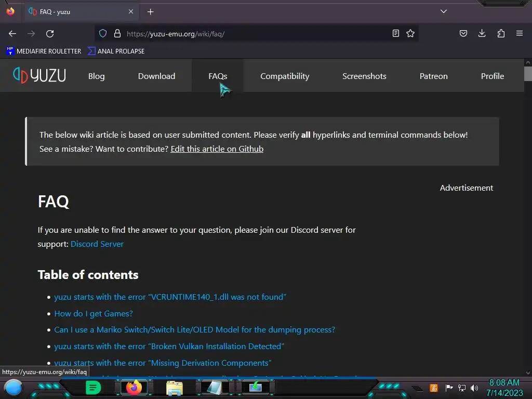Screen dimensions: 532x399
Task: Click the orange tray application icon
Action: 434,388
